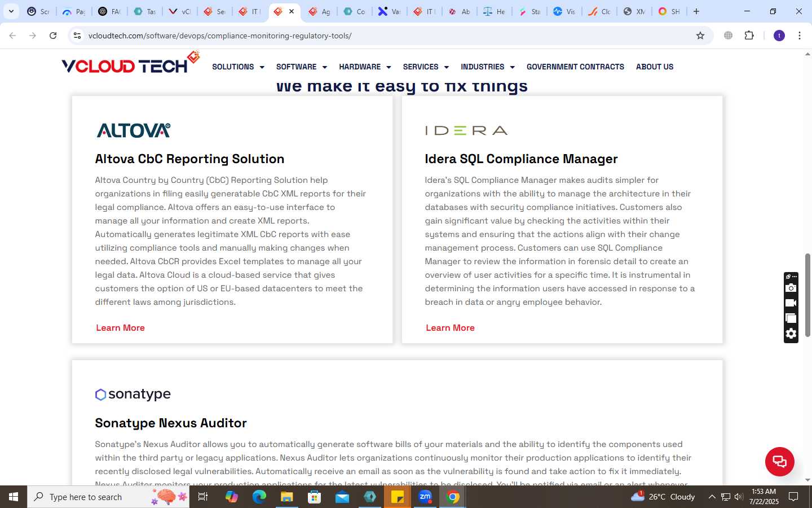
Task: Open Chrome three-dot menu
Action: coord(800,36)
